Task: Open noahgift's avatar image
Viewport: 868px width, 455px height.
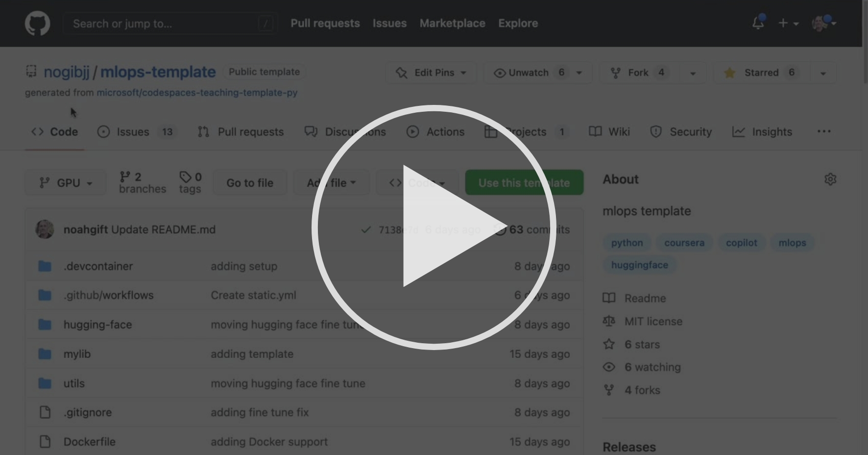Action: click(45, 229)
